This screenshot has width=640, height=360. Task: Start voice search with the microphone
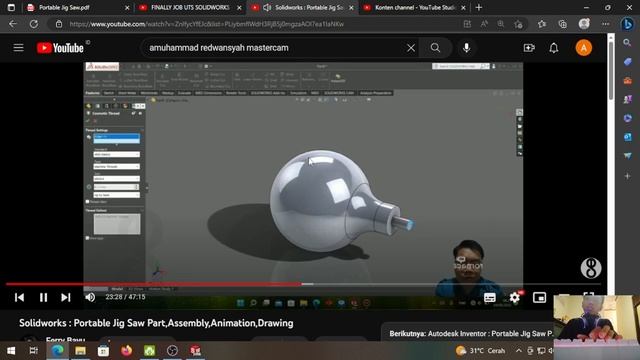tap(466, 48)
